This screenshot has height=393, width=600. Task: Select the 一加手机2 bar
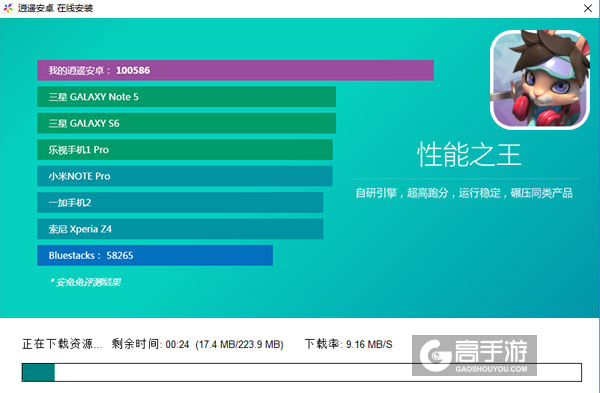(180, 202)
